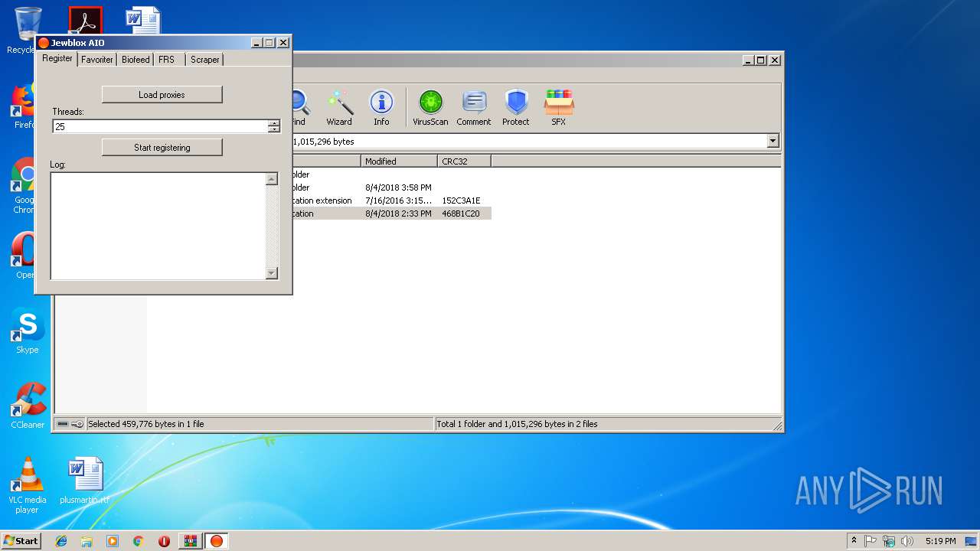Switch to the Favoriter tab

(x=97, y=59)
